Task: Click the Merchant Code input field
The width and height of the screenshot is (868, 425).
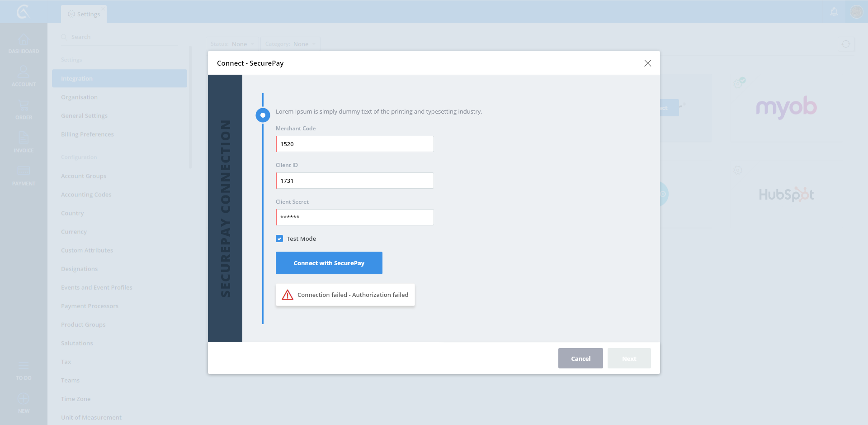Action: (355, 144)
